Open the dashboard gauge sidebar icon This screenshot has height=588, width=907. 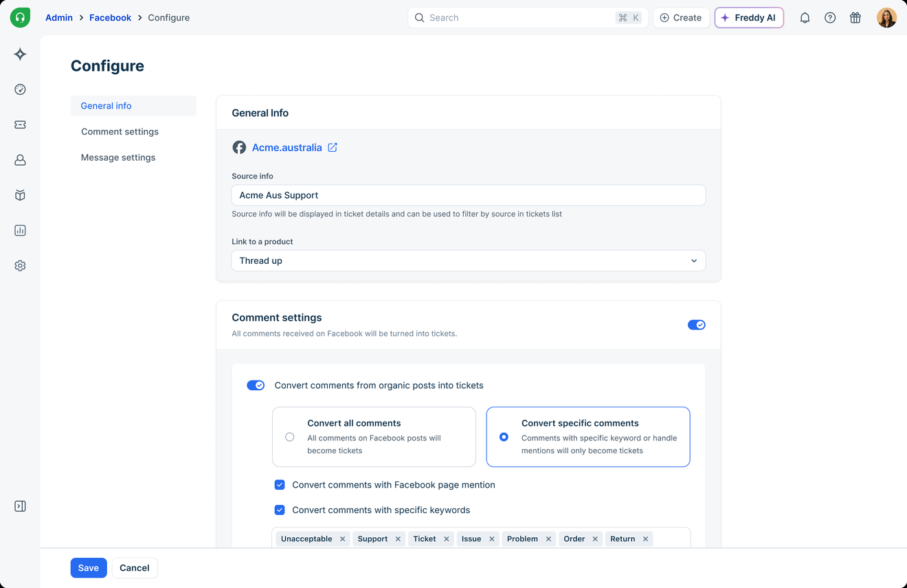point(20,89)
